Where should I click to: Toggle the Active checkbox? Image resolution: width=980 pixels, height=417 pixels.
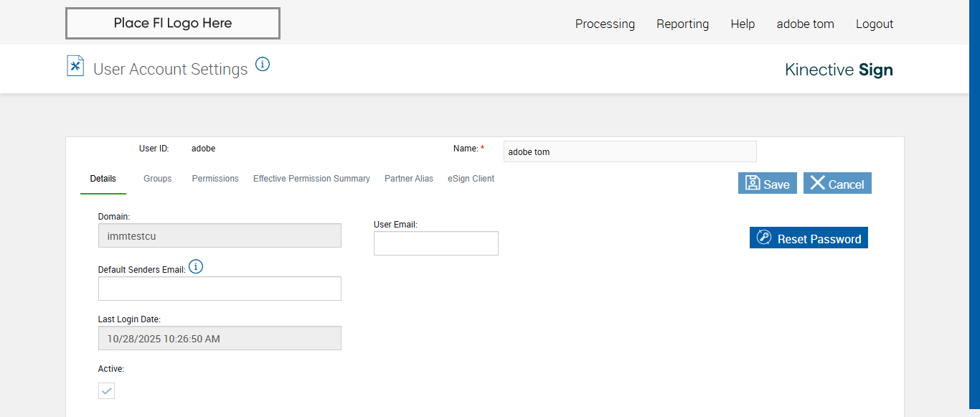tap(106, 390)
